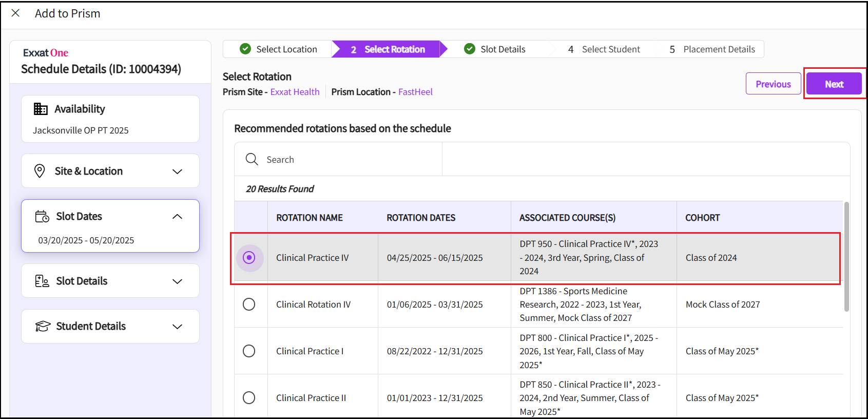Expand the Student Details section
This screenshot has width=868, height=419.
(177, 327)
